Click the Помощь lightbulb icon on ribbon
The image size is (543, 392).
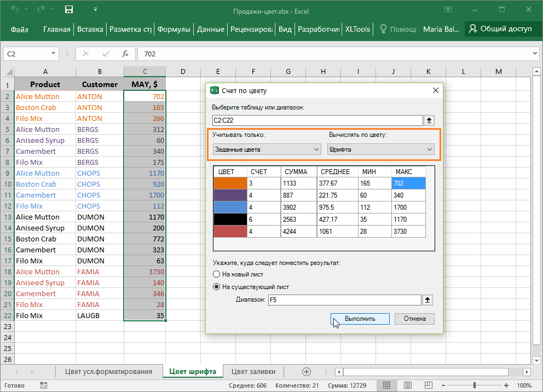click(x=382, y=30)
